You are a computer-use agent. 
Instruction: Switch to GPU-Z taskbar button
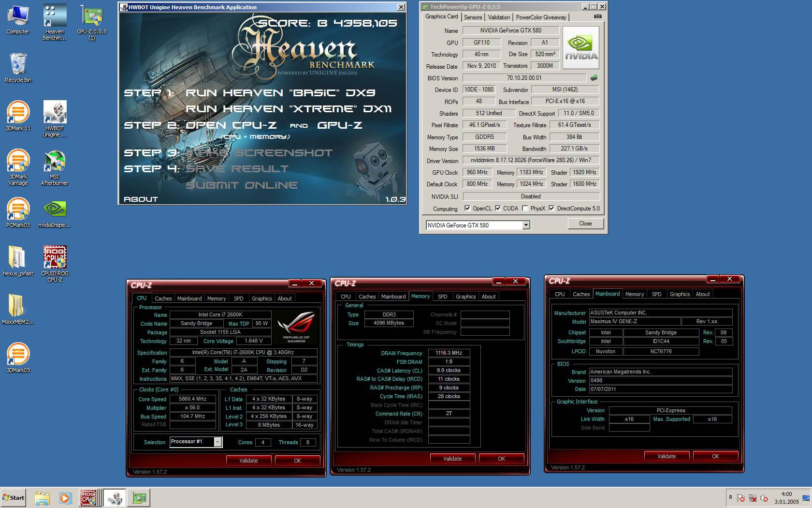coord(139,498)
